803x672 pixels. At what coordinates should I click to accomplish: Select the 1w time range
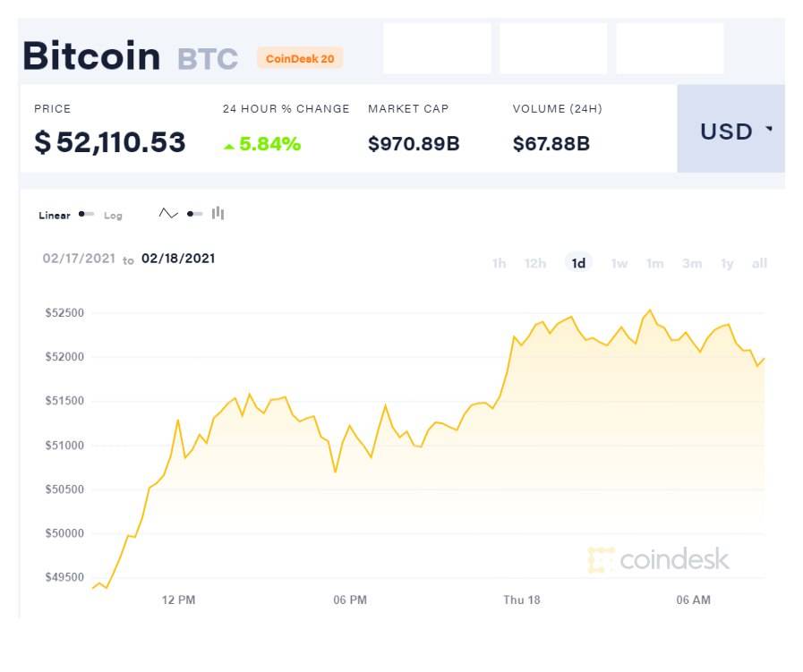tap(619, 263)
